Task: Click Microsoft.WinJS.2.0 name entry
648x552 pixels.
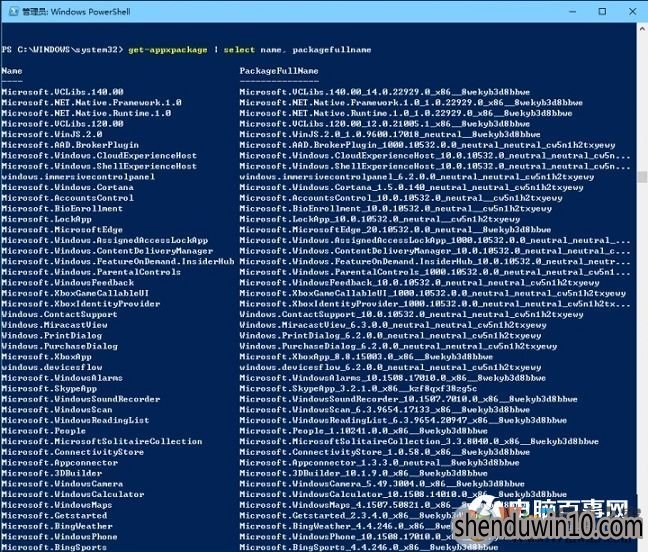Action: pos(52,134)
